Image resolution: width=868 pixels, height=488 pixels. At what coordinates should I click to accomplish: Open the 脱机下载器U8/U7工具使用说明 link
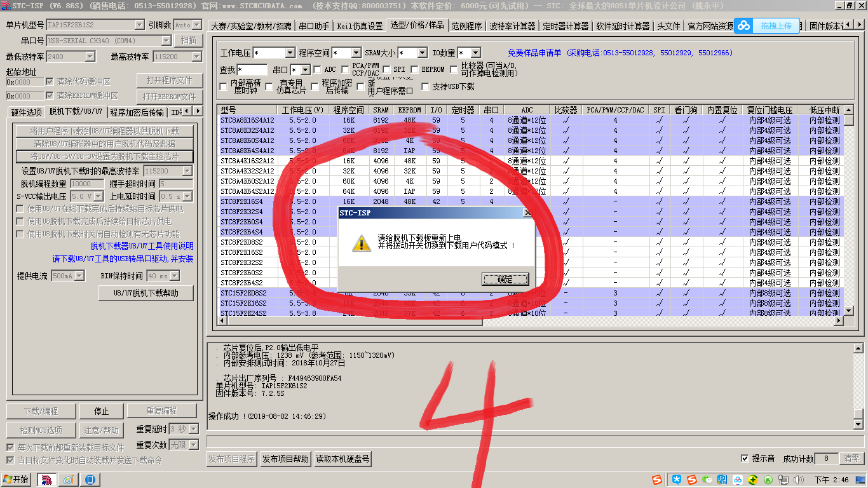click(142, 246)
